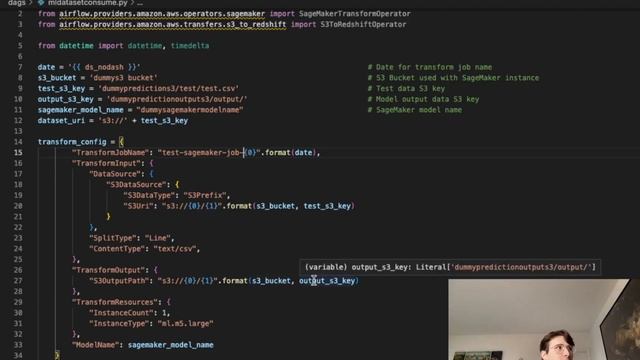Viewport: 640px width, 360px height.
Task: Click the comment '# S3 Bucket used with SageMaker instance'
Action: 453,78
